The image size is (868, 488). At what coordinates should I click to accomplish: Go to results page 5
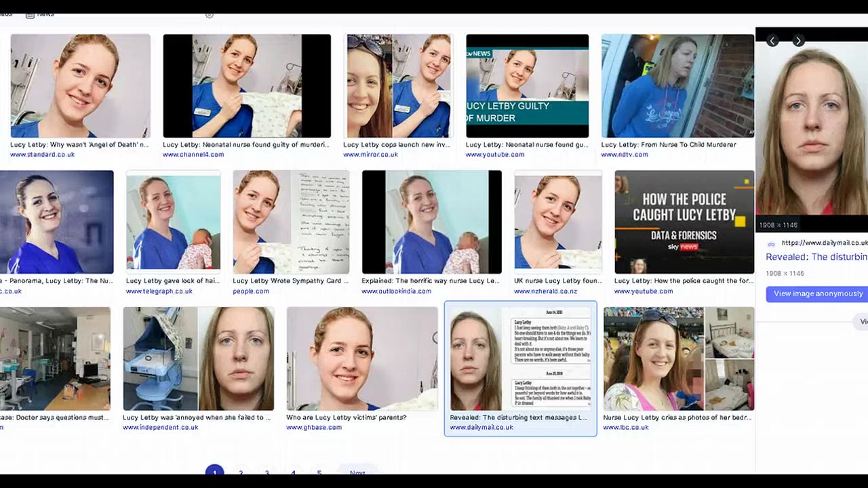click(319, 473)
